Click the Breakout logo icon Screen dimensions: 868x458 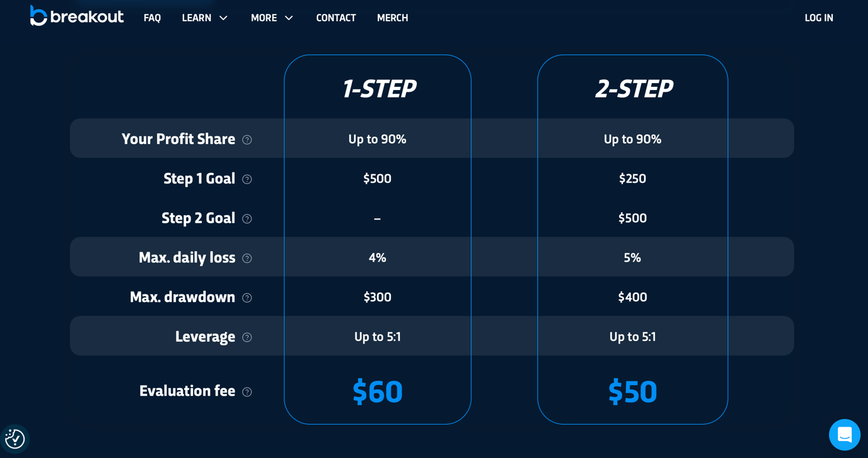39,16
